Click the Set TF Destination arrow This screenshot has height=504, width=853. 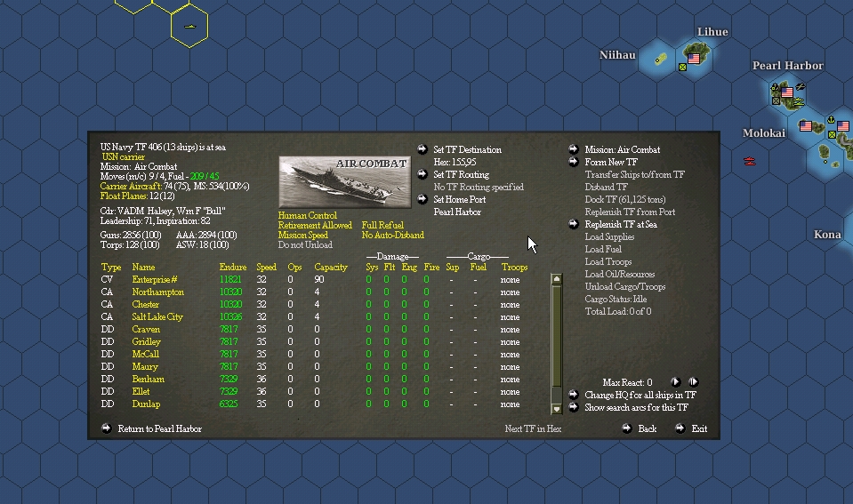422,149
